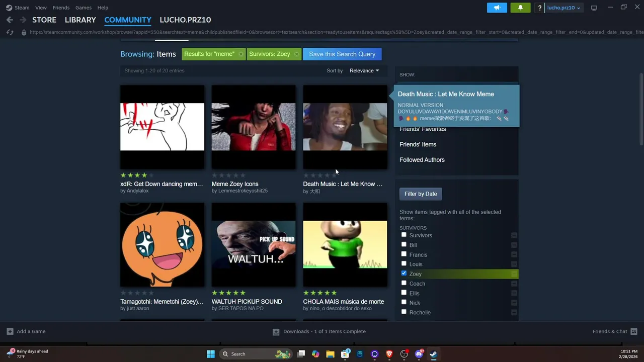Open Discord from the taskbar
The height and width of the screenshot is (362, 644).
419,354
